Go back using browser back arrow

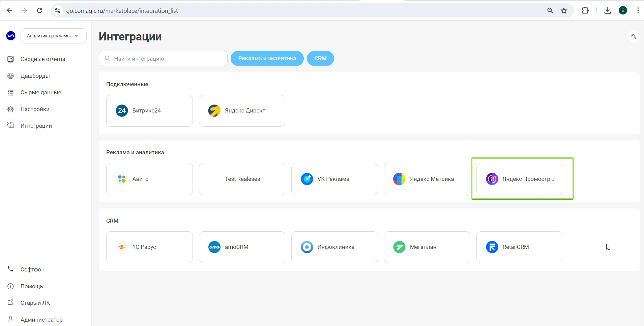coord(9,10)
